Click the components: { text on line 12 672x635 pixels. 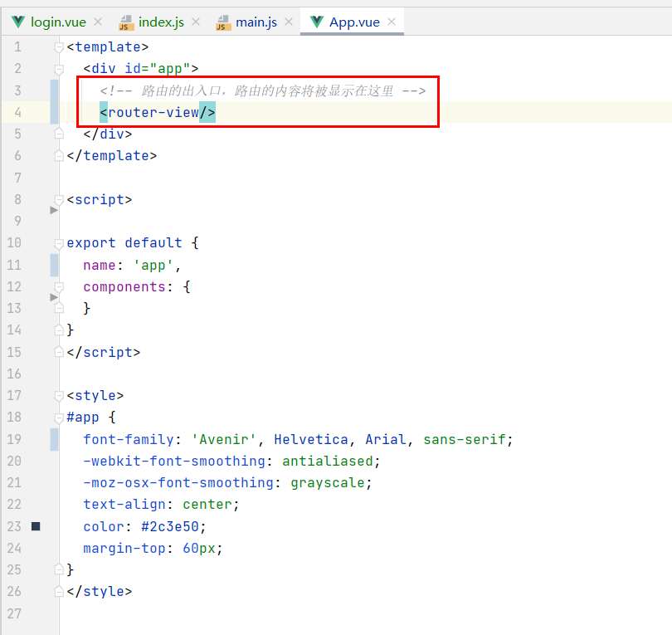point(137,287)
